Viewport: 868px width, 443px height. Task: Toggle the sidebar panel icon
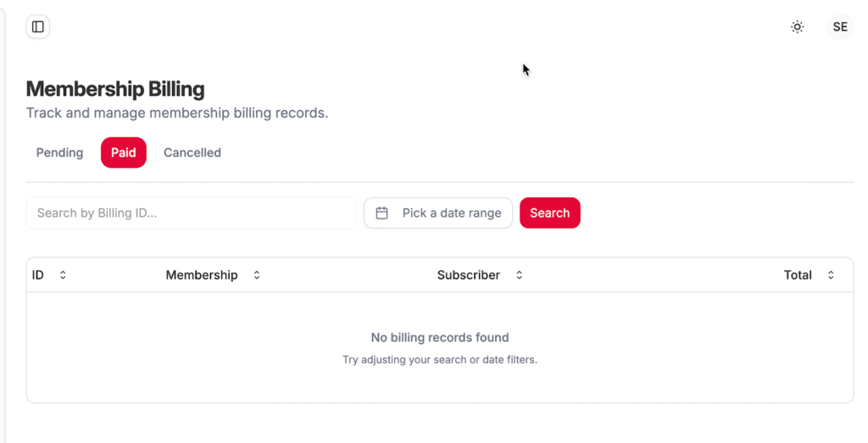[38, 27]
